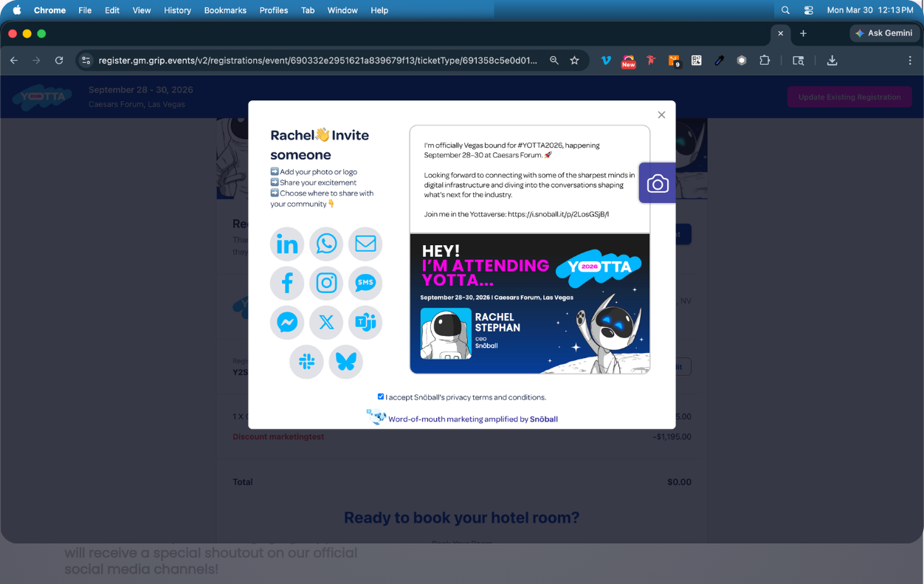The width and height of the screenshot is (924, 584).
Task: Close the Invite someone dialog
Action: [661, 114]
